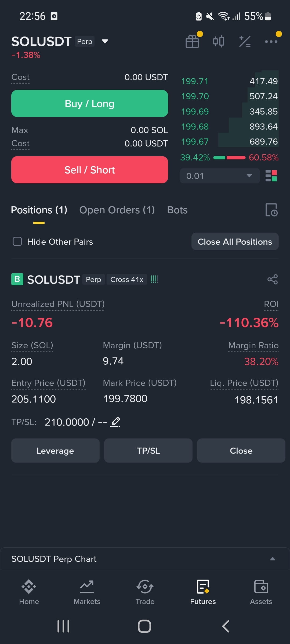Edit TP/SL with the pencil icon

click(x=115, y=422)
